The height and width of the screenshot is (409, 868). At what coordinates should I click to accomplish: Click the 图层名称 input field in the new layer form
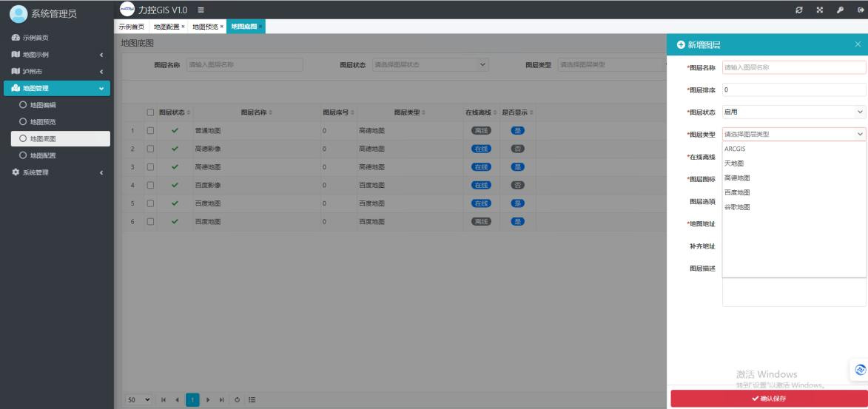793,67
